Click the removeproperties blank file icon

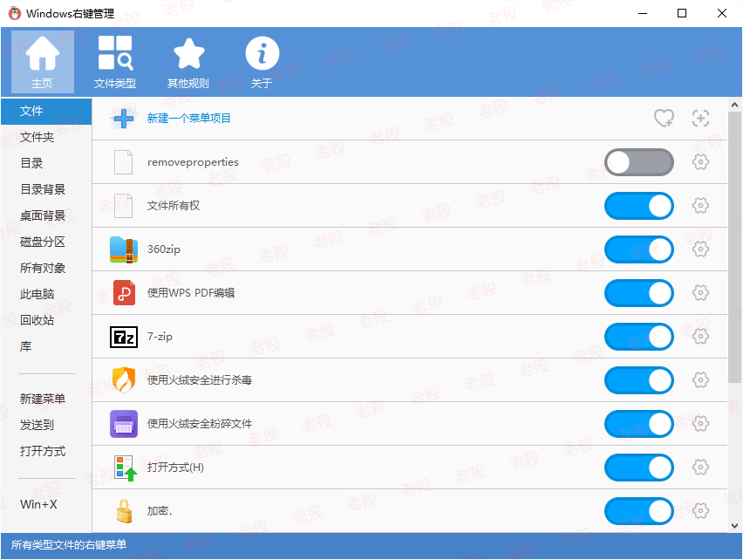coord(123,162)
